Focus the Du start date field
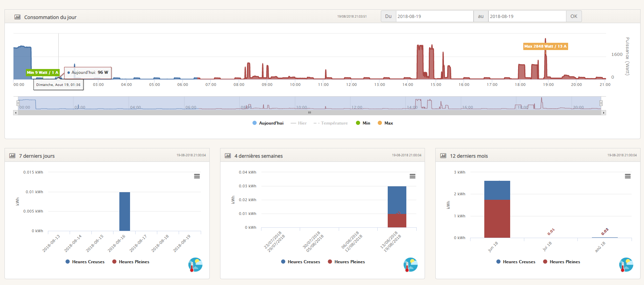This screenshot has height=285, width=644. click(x=435, y=16)
